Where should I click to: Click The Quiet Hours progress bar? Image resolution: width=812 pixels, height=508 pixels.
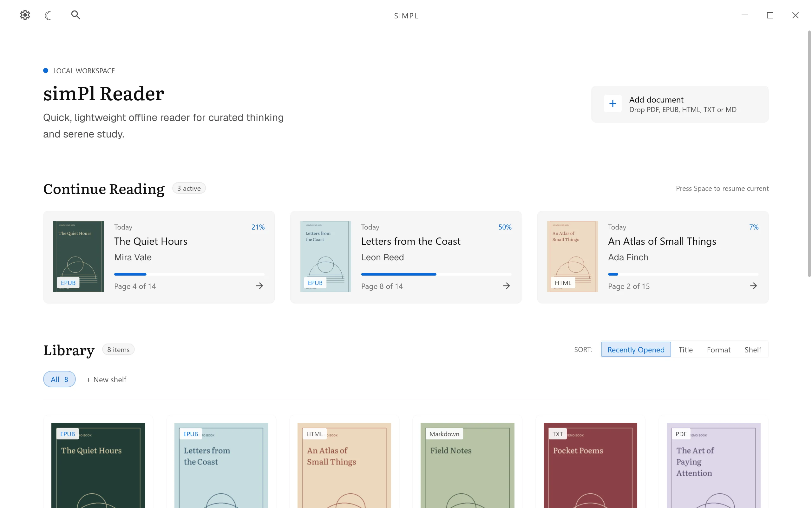click(x=189, y=275)
